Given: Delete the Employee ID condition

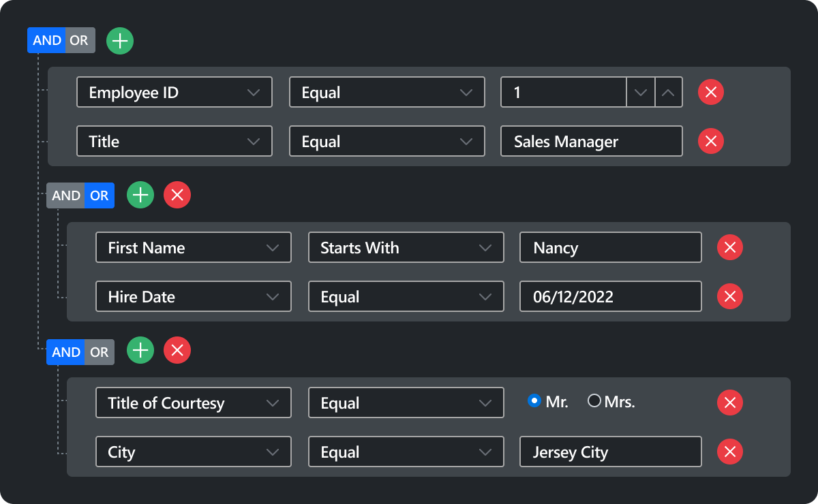Looking at the screenshot, I should [711, 92].
